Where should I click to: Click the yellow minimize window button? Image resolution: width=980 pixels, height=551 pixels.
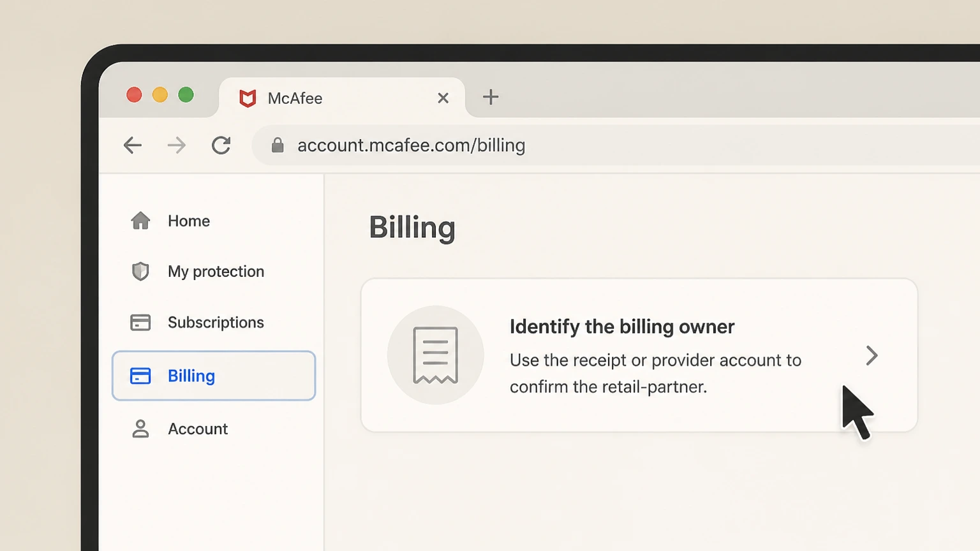[x=160, y=95]
